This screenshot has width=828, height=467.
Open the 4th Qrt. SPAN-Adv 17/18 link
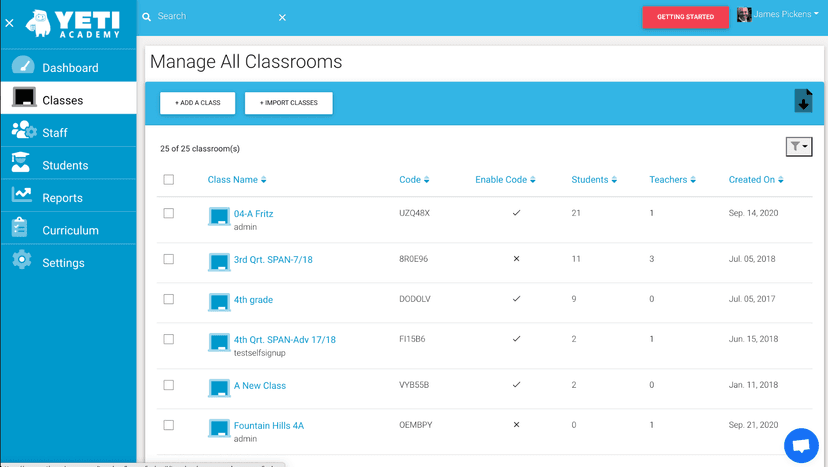pyautogui.click(x=285, y=340)
